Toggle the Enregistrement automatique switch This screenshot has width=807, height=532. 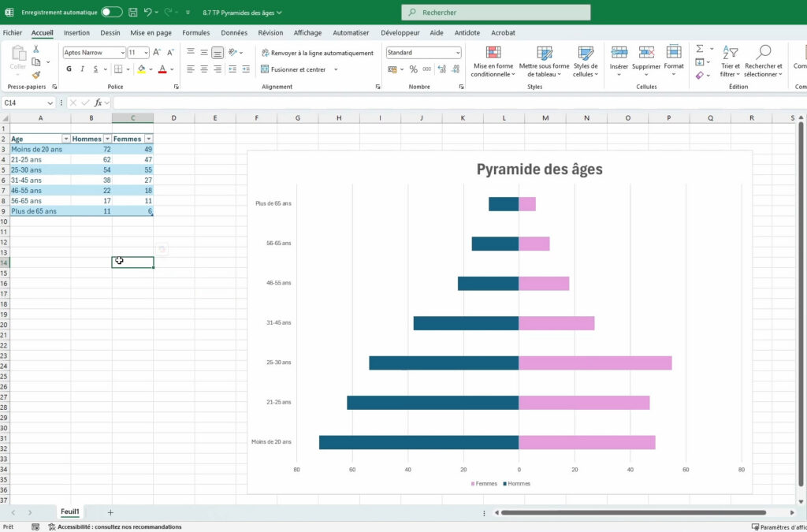pyautogui.click(x=111, y=13)
